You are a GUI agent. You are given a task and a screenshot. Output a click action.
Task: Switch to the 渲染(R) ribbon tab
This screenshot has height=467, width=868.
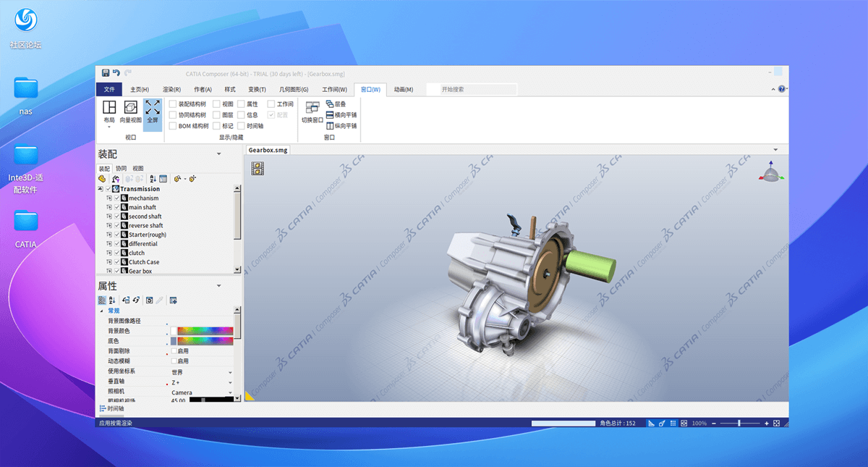[171, 90]
